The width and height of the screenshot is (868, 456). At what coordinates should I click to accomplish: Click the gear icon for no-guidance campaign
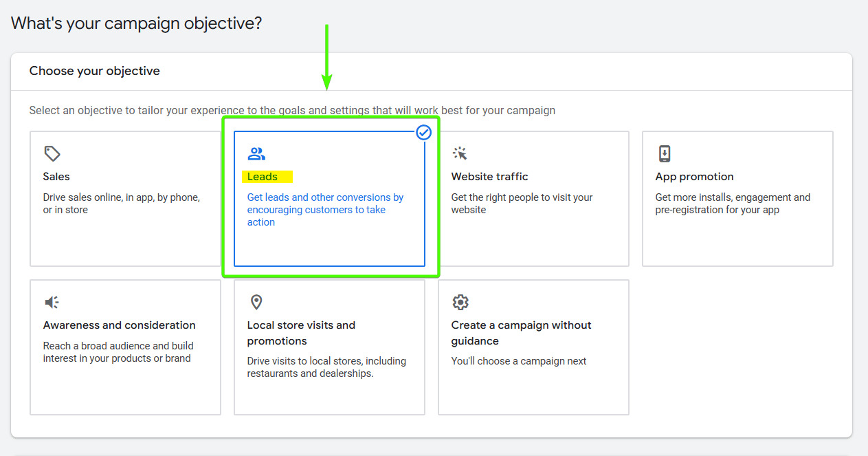(x=460, y=302)
